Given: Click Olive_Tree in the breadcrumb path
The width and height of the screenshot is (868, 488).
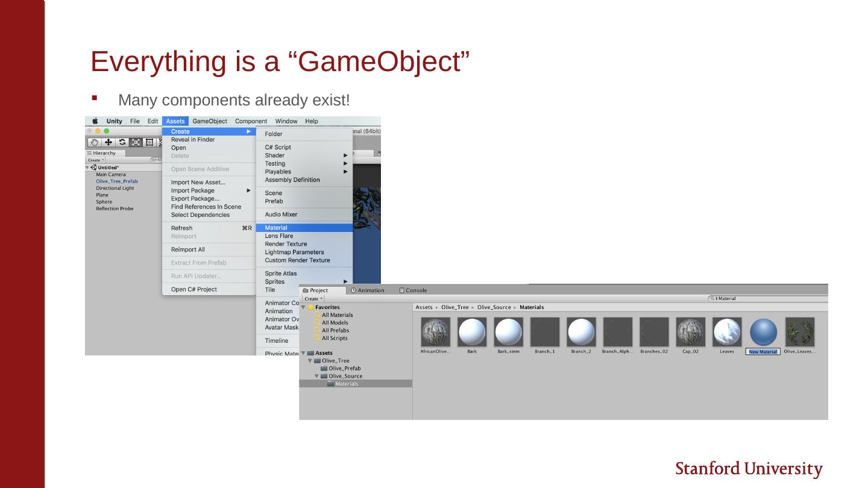Looking at the screenshot, I should click(456, 307).
